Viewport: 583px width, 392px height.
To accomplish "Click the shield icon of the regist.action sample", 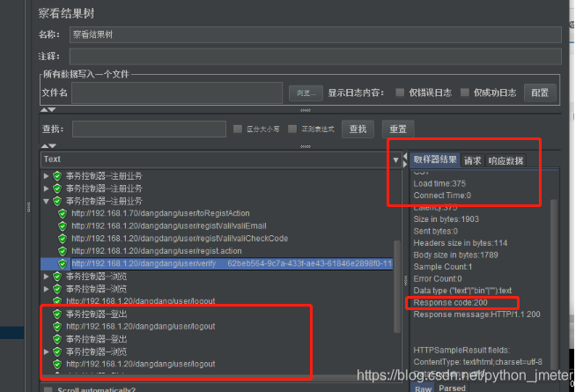I will [x=63, y=251].
